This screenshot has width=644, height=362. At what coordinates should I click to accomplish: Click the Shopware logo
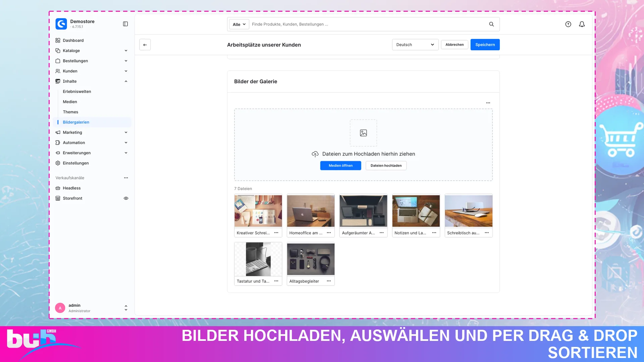pyautogui.click(x=61, y=24)
